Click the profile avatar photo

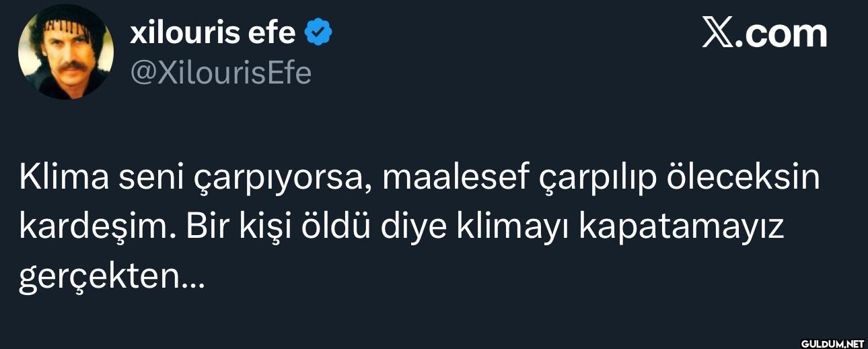pos(65,52)
